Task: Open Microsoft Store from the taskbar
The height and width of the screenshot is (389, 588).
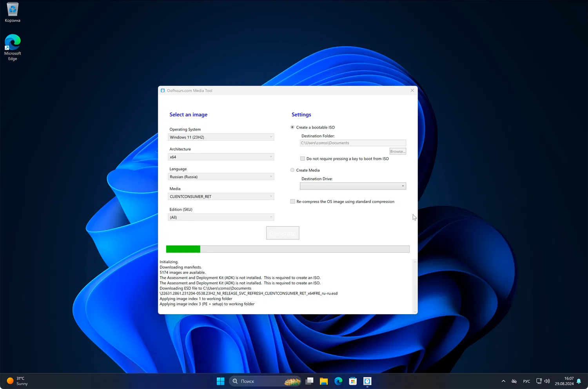Action: (353, 381)
